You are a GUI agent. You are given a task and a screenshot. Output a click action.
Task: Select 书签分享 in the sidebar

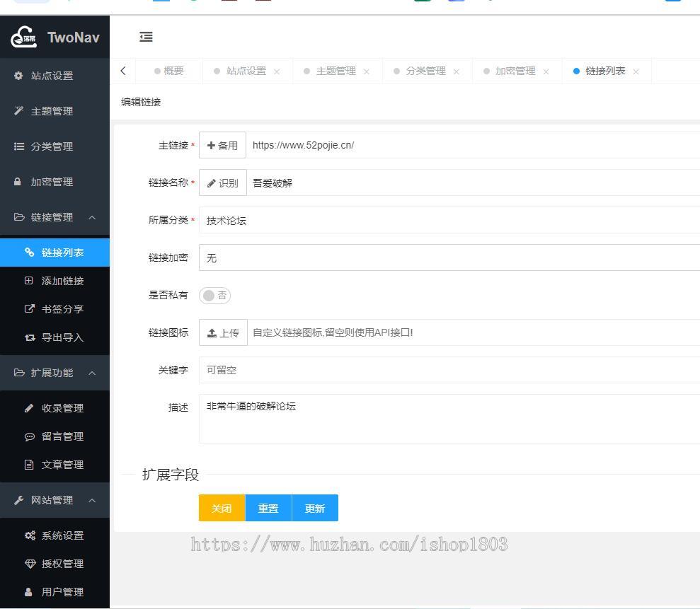point(54,309)
